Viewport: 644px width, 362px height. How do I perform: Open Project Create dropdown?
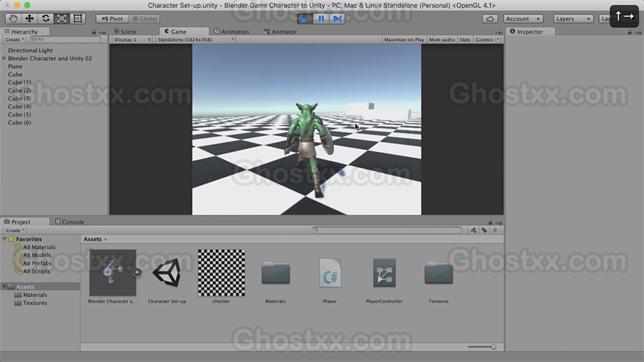tap(15, 230)
